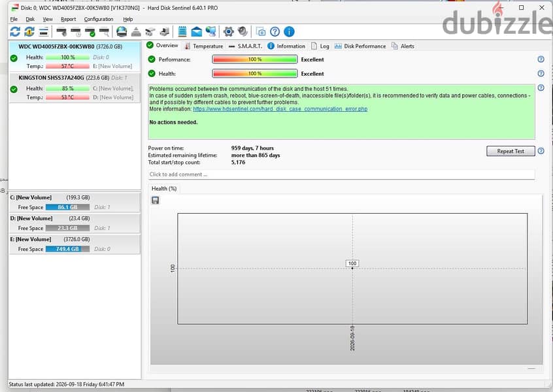The image size is (553, 392).
Task: Select the E: [New Volume] partition
Action: coord(75,244)
